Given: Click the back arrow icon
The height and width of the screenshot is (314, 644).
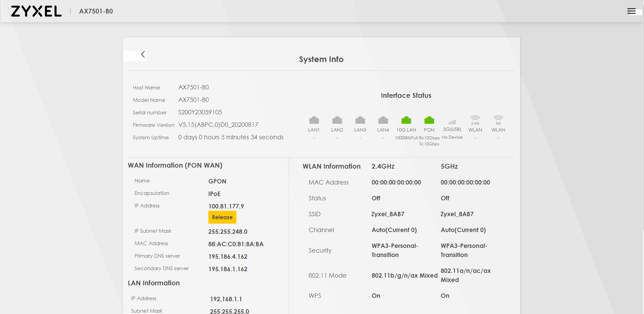Looking at the screenshot, I should (143, 54).
